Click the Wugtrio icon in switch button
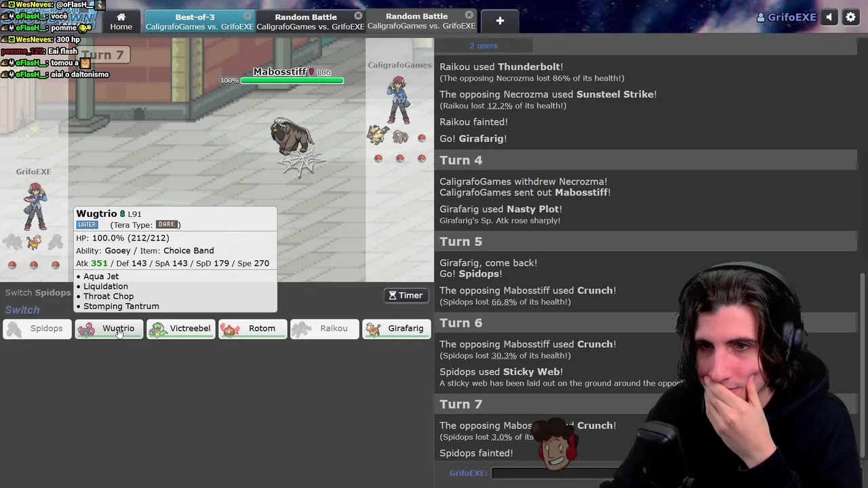Screen dimensions: 868x488 tap(86, 329)
